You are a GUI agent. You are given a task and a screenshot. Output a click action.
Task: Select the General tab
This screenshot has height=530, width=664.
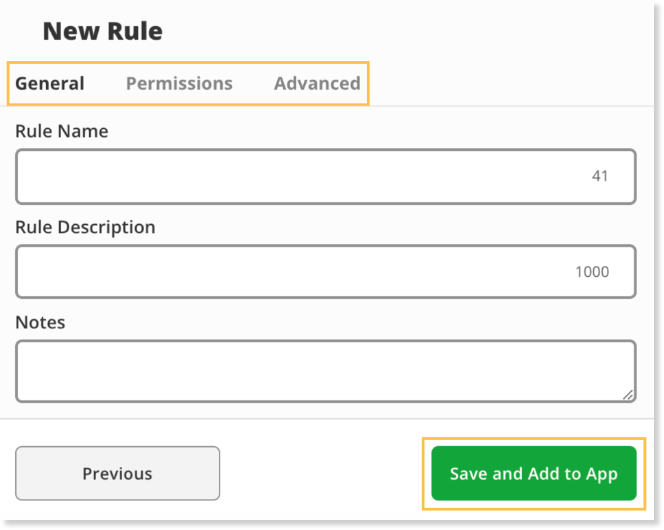(x=50, y=83)
